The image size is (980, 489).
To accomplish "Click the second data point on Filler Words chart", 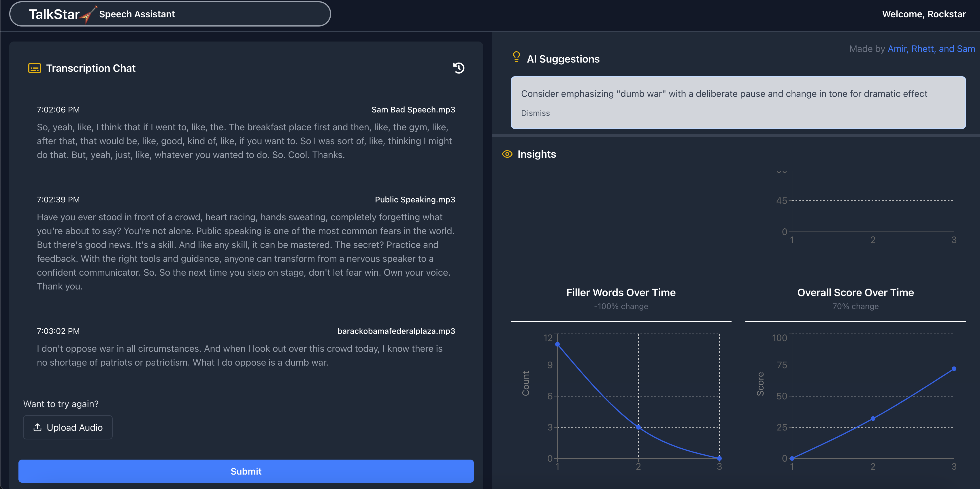I will [638, 427].
